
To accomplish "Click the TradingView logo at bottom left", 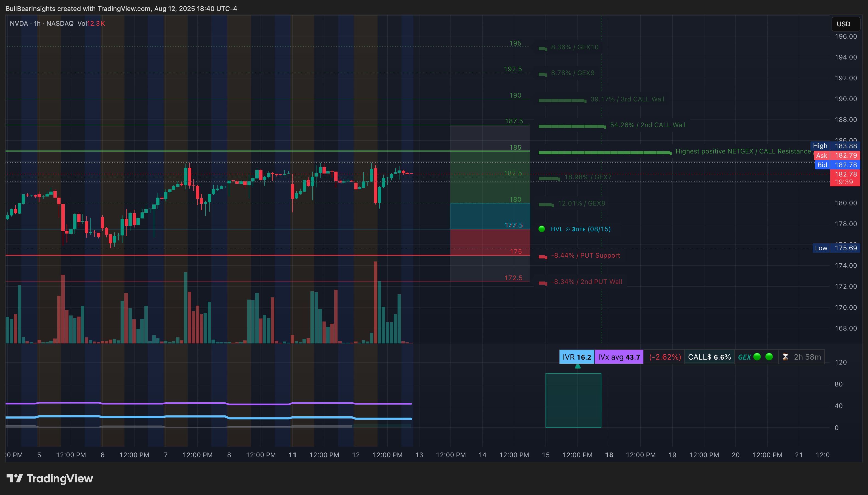I will point(50,478).
